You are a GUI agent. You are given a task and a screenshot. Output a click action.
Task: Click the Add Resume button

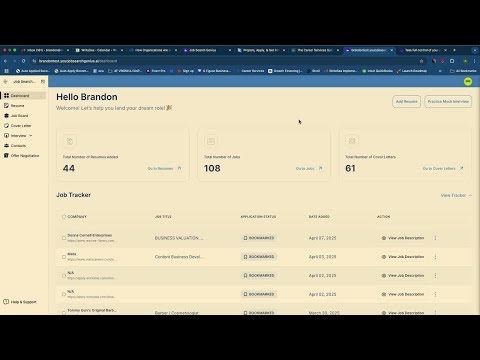point(406,101)
